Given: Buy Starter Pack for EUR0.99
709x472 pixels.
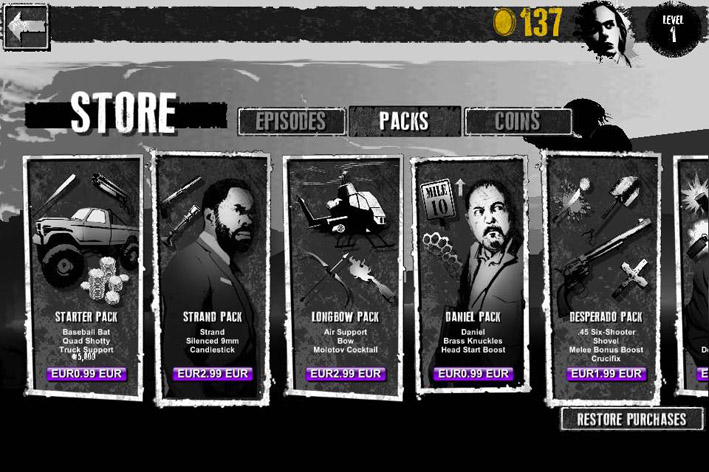Looking at the screenshot, I should 86,374.
